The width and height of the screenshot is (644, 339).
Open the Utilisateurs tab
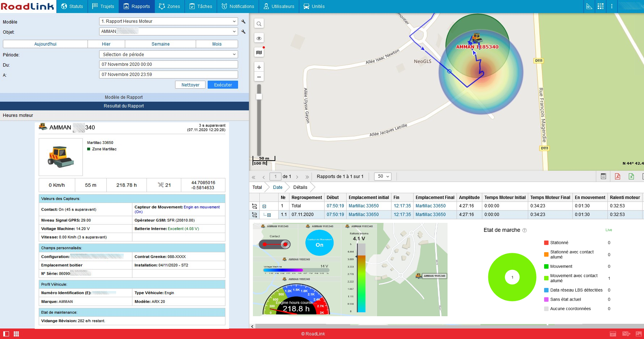(x=279, y=7)
